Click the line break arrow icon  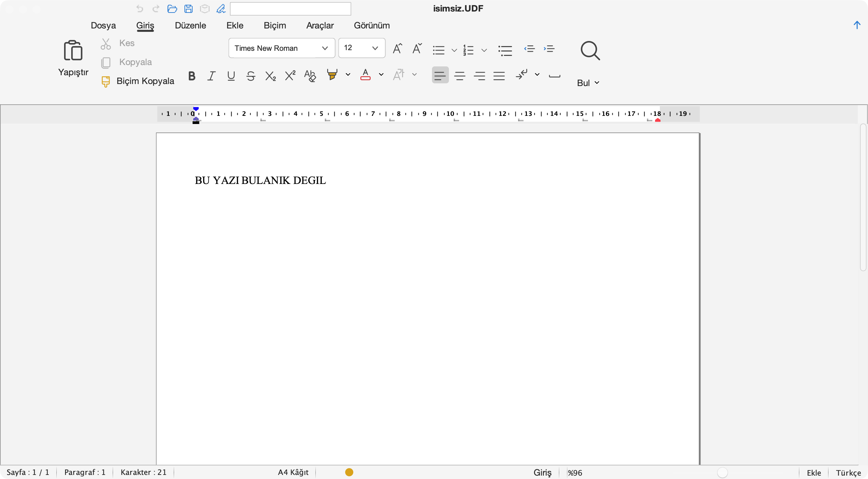[x=521, y=75]
